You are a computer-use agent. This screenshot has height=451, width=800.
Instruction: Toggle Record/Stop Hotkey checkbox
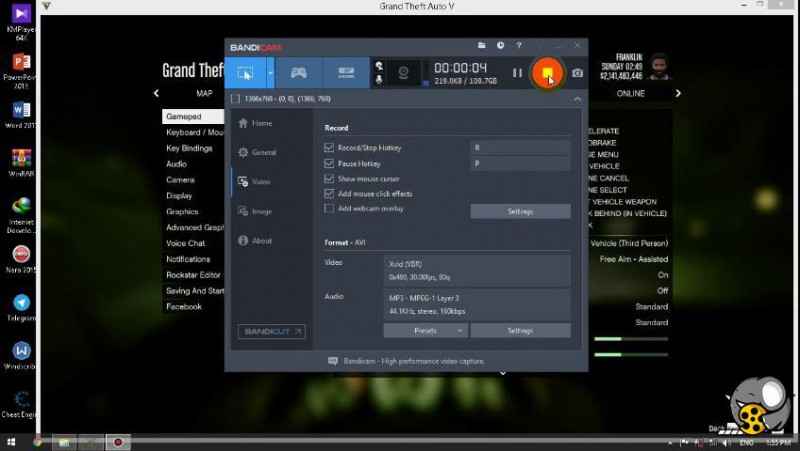(329, 147)
